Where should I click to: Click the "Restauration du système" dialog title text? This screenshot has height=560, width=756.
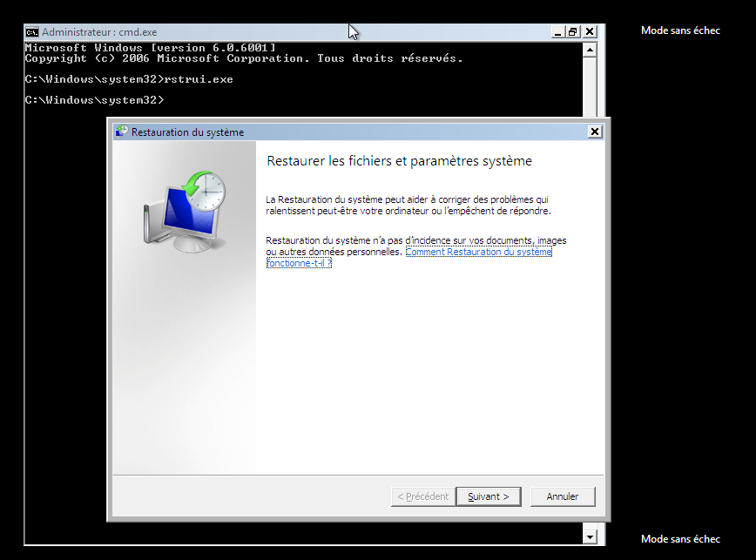click(x=187, y=132)
